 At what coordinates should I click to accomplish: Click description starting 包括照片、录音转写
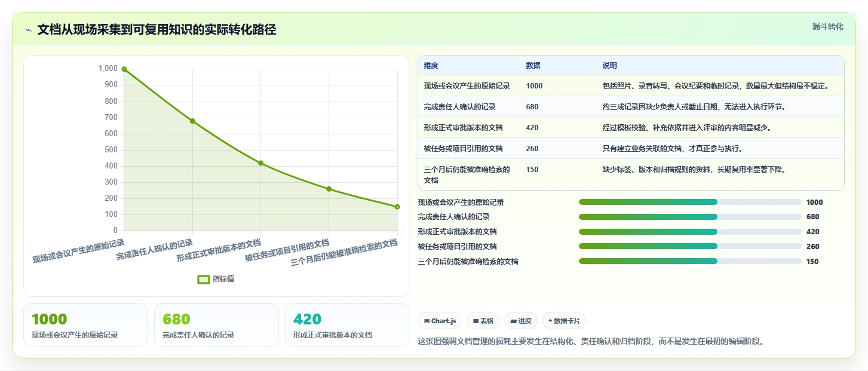[716, 86]
